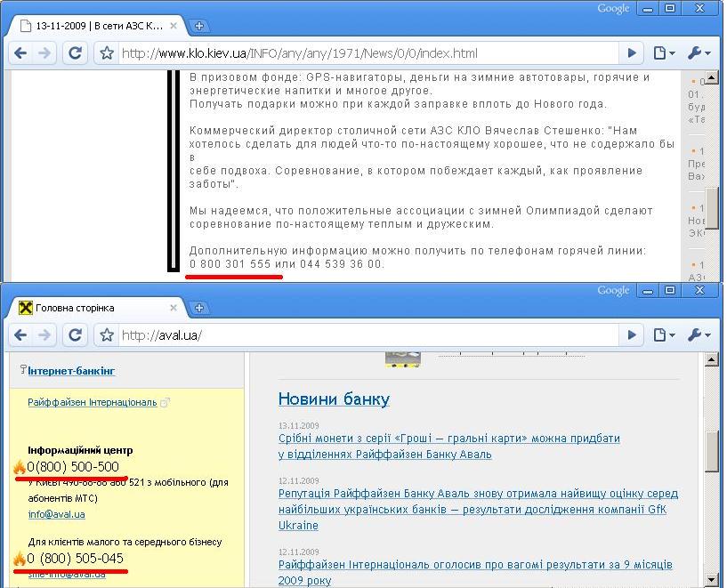Viewport: 727px width, 588px height.
Task: Open page menu in aval.ua window
Action: coord(664,334)
